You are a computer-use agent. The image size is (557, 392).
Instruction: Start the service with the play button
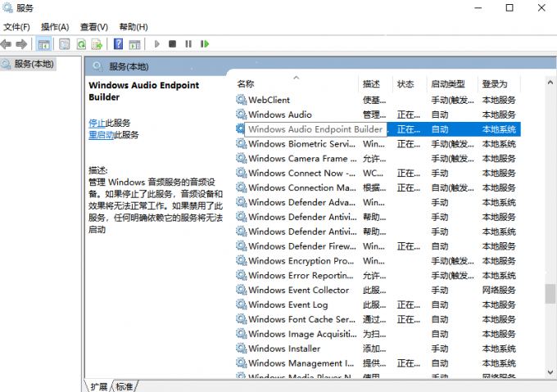point(156,44)
